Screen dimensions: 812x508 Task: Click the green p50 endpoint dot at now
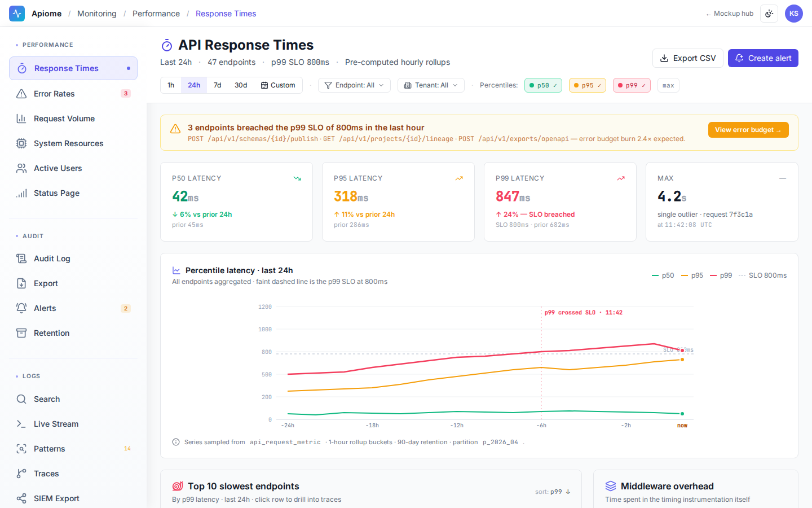[682, 414]
